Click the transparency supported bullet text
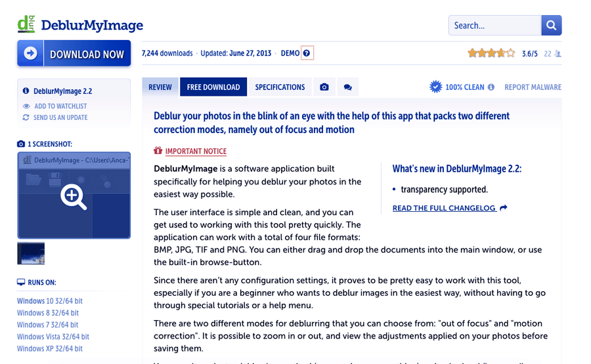The image size is (591, 364). pos(445,189)
